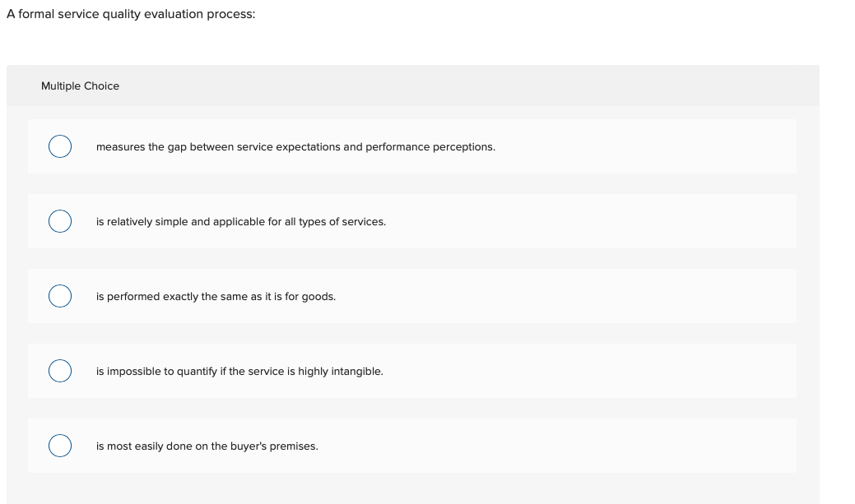Click the answer row about service expectations
Screen dimensions: 855x504
[x=411, y=146]
